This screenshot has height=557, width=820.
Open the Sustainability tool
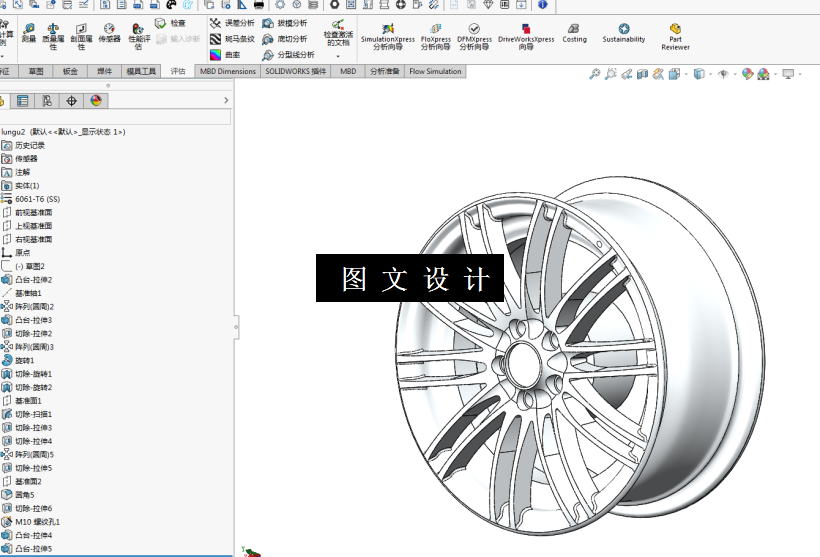coord(623,32)
